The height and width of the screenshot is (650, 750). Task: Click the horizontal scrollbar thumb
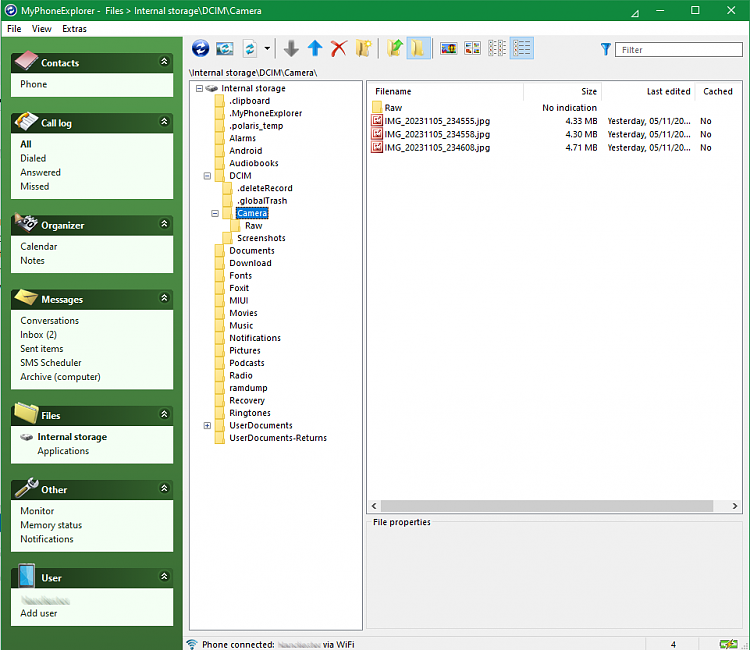547,506
